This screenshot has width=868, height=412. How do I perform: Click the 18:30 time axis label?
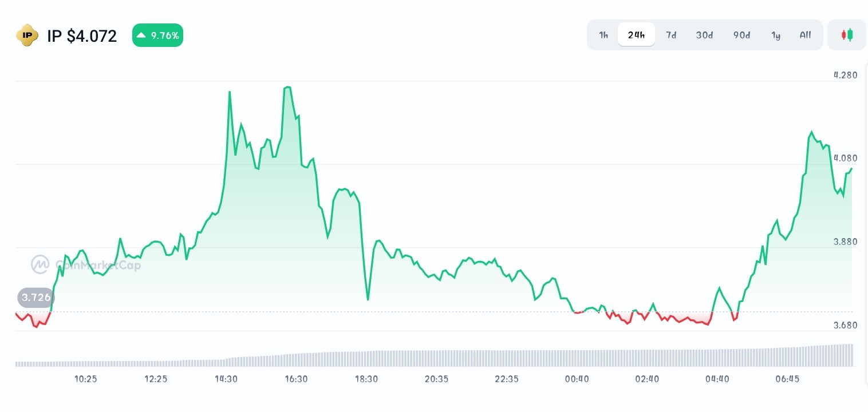point(366,379)
